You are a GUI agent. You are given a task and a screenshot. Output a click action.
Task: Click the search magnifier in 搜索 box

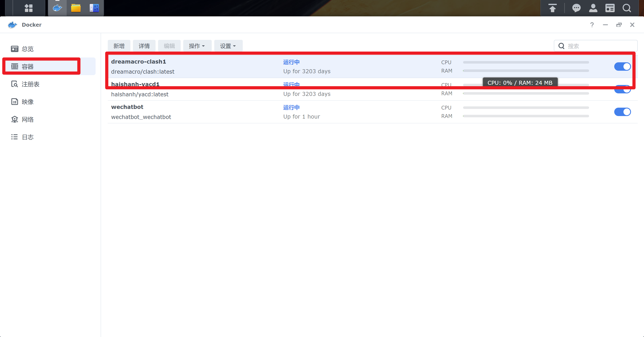(x=561, y=46)
